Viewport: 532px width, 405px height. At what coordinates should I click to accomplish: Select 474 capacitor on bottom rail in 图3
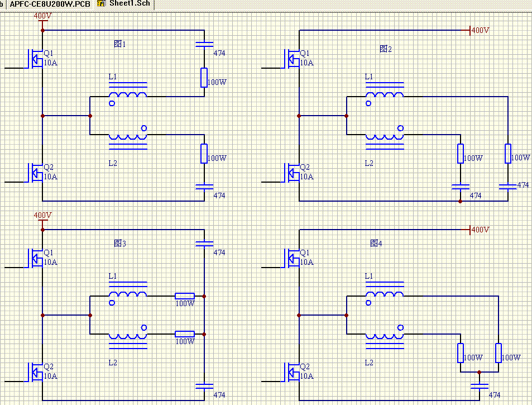(204, 387)
